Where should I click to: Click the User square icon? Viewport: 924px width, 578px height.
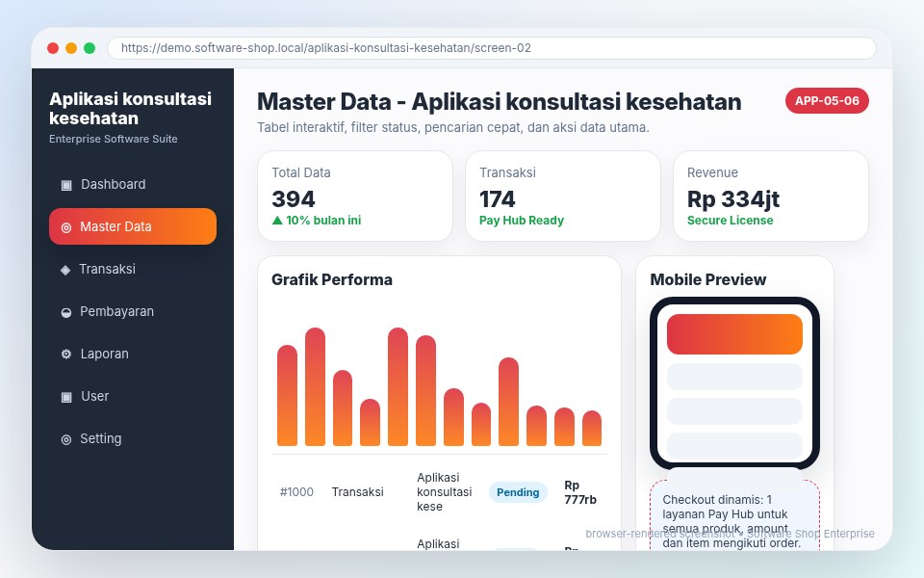(66, 396)
